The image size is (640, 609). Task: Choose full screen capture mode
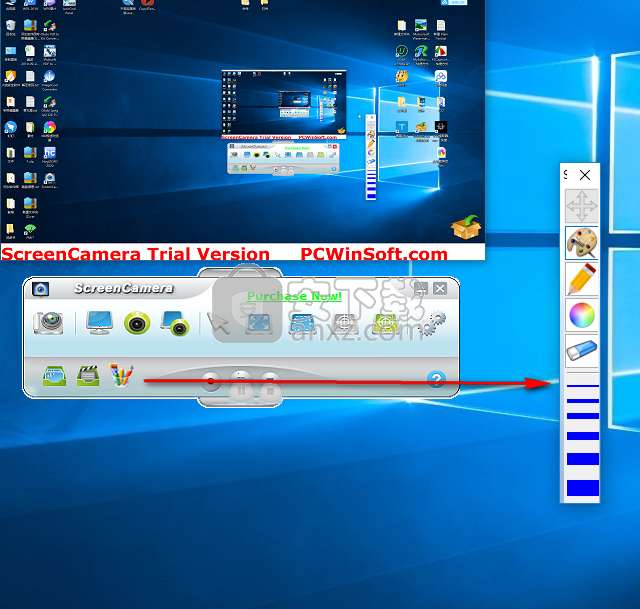click(x=260, y=323)
